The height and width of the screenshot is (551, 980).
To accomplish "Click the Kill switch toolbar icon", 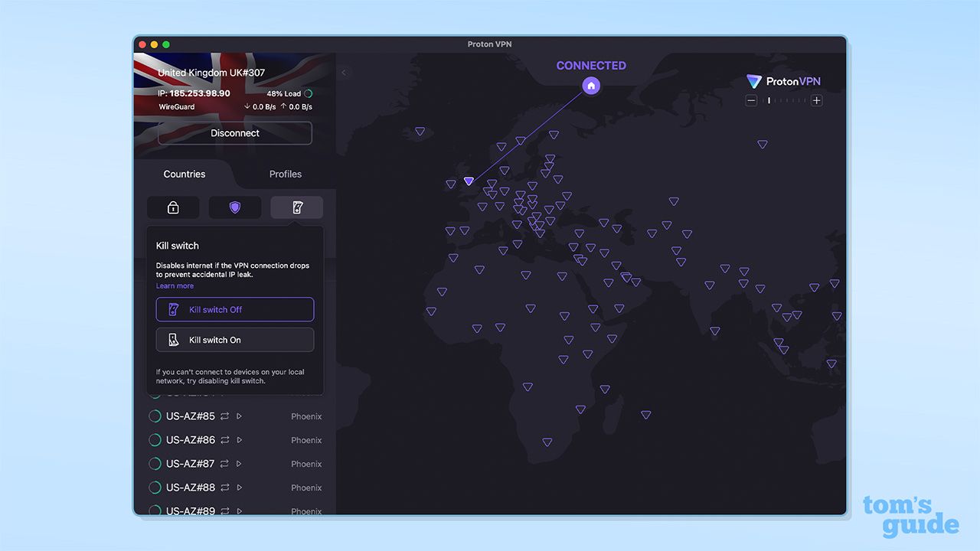I will (297, 207).
